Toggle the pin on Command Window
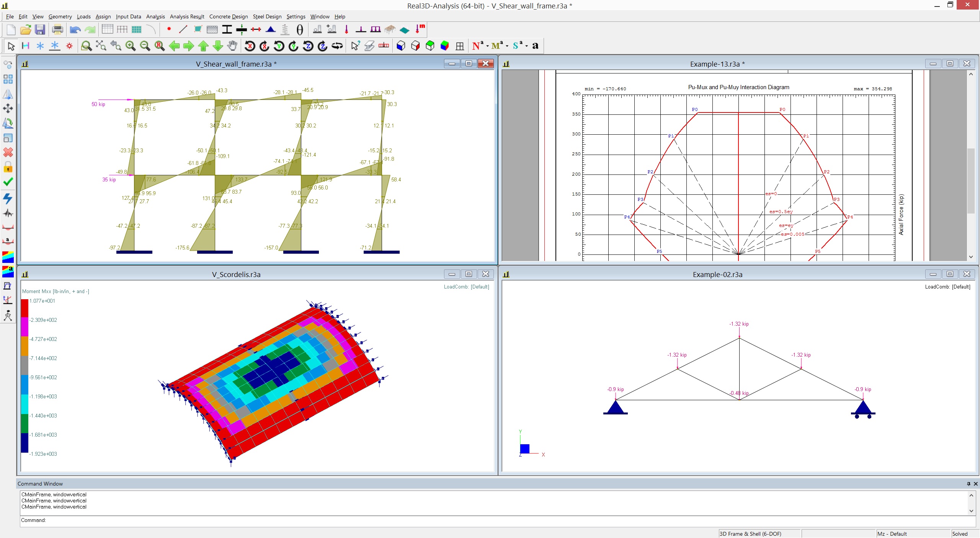980x538 pixels. tap(969, 484)
